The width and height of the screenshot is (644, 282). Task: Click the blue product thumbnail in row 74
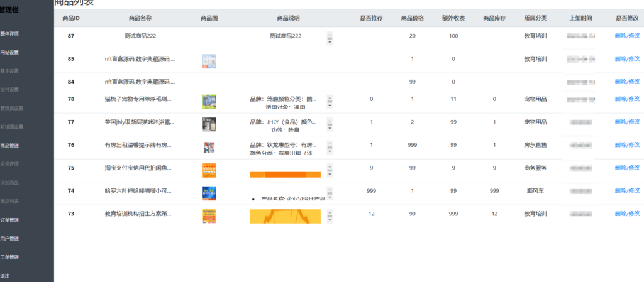(209, 193)
